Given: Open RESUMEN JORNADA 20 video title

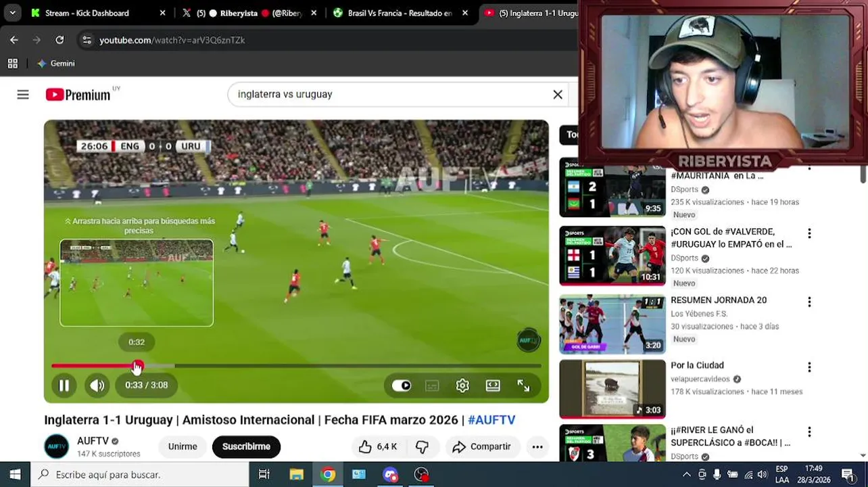Looking at the screenshot, I should [x=719, y=300].
